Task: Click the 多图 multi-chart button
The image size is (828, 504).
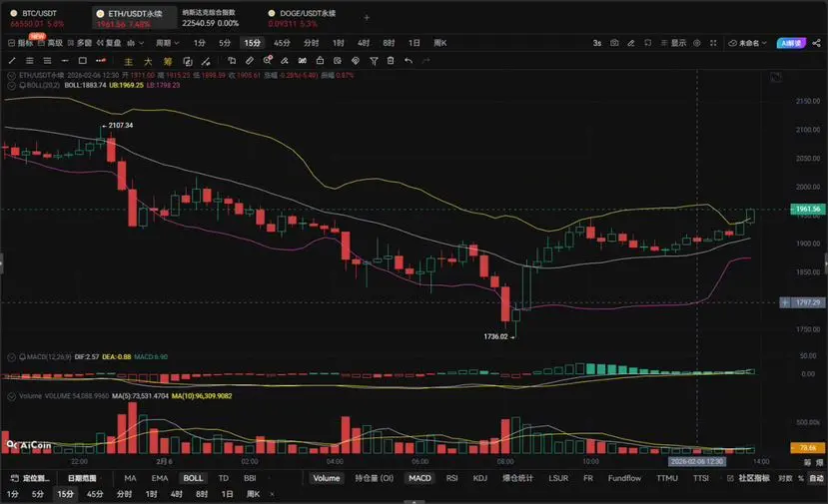Action: pos(80,43)
